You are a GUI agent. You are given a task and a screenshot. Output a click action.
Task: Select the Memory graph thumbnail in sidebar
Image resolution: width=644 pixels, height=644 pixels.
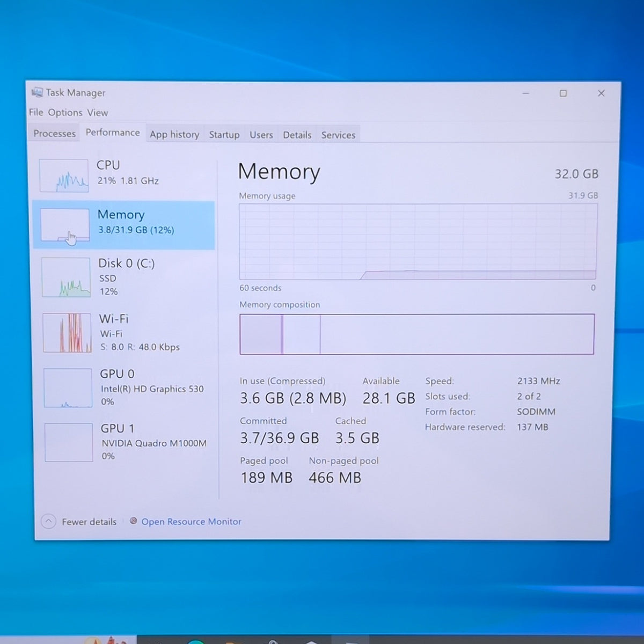(65, 225)
